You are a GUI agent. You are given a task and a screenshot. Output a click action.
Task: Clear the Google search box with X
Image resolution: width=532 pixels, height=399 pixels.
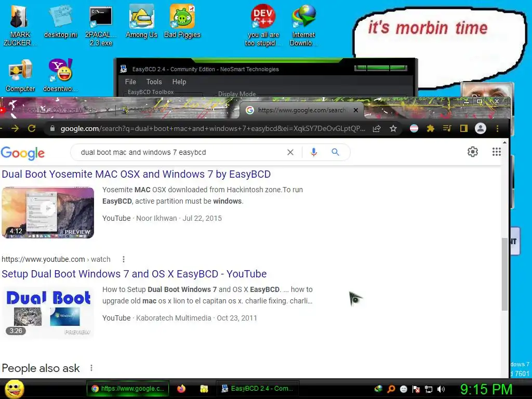coord(290,152)
